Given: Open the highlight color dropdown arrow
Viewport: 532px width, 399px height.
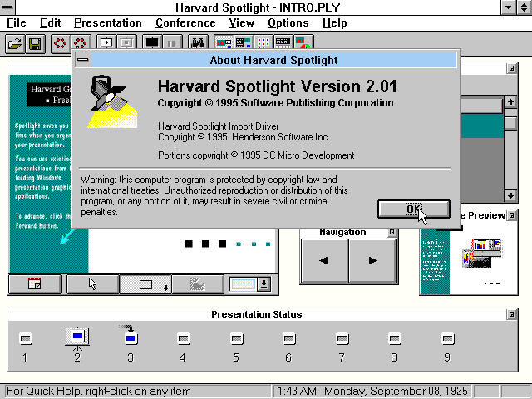Looking at the screenshot, I should pyautogui.click(x=264, y=284).
